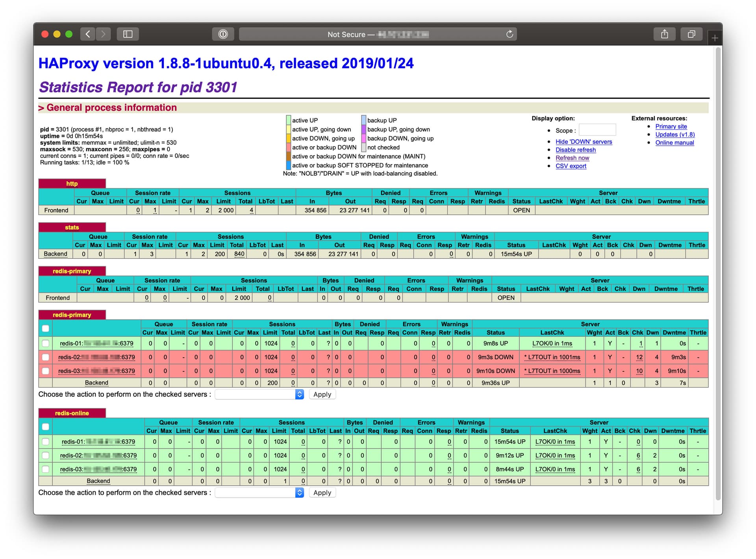
Task: Open the Hide 'DOWN' servers link
Action: click(584, 142)
